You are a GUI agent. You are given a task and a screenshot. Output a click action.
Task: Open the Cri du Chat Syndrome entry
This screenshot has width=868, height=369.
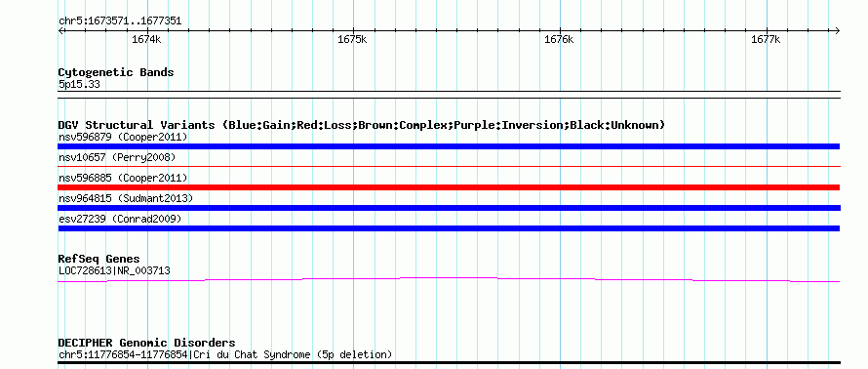tap(225, 354)
